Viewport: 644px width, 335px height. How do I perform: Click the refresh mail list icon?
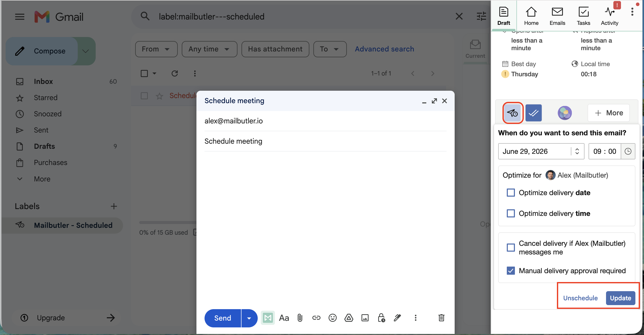pyautogui.click(x=175, y=73)
